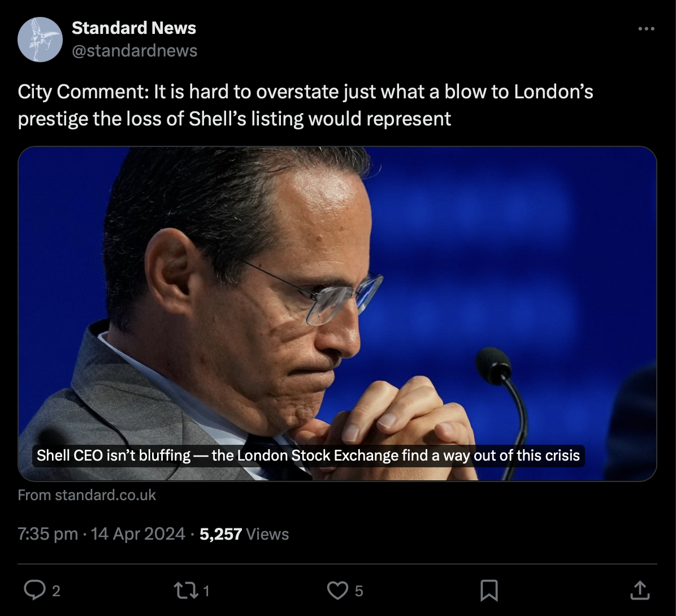Click the microphone in the article photo
Image resolution: width=676 pixels, height=616 pixels.
point(493,365)
